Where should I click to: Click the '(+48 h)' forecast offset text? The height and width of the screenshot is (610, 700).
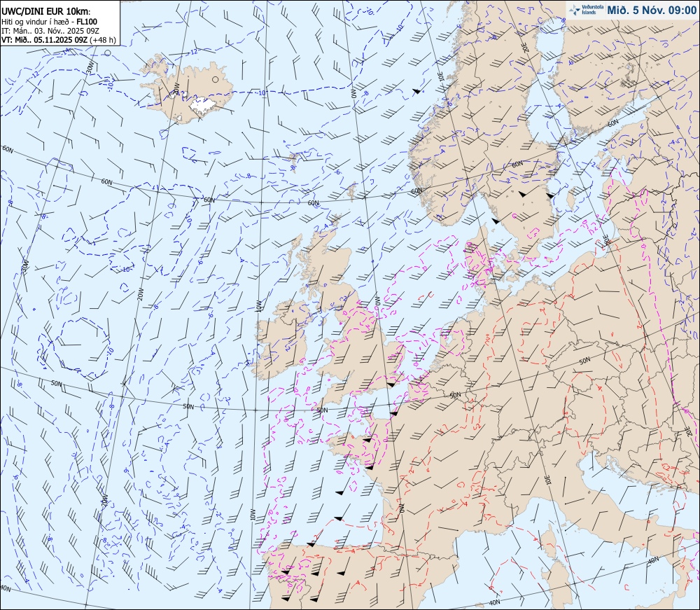(103, 40)
